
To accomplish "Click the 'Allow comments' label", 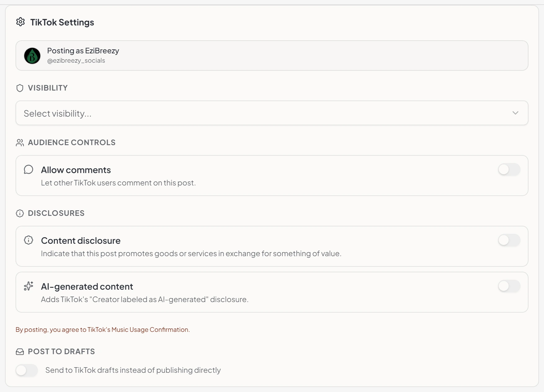I will coord(76,170).
